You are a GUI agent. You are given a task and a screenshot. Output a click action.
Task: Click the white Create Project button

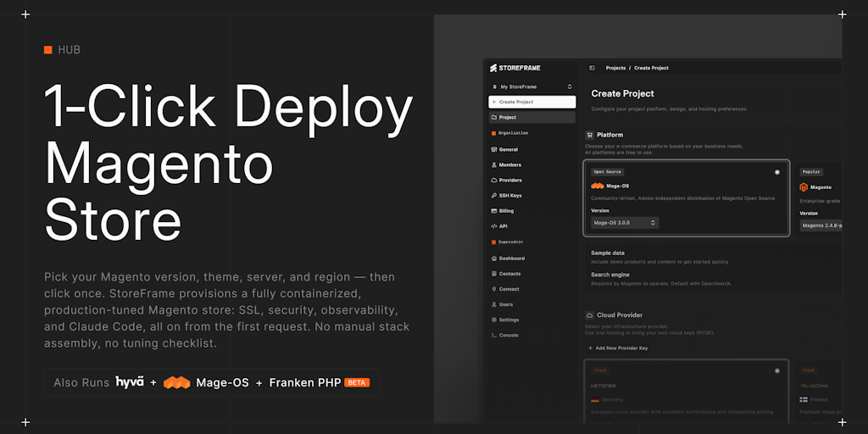pyautogui.click(x=532, y=102)
